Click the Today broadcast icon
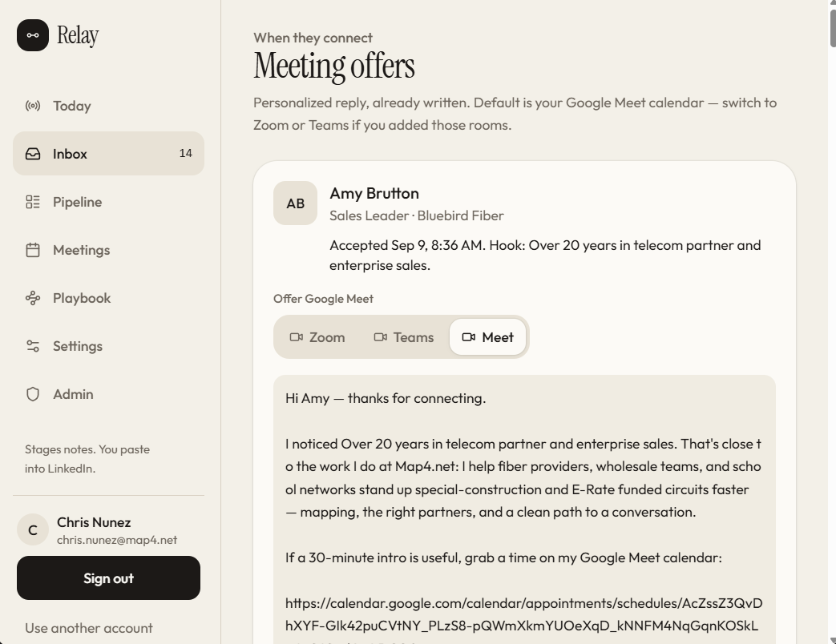Viewport: 836px width, 644px height. point(33,106)
